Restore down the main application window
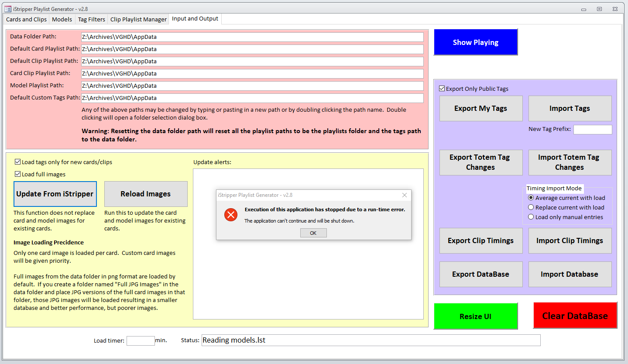 point(600,9)
